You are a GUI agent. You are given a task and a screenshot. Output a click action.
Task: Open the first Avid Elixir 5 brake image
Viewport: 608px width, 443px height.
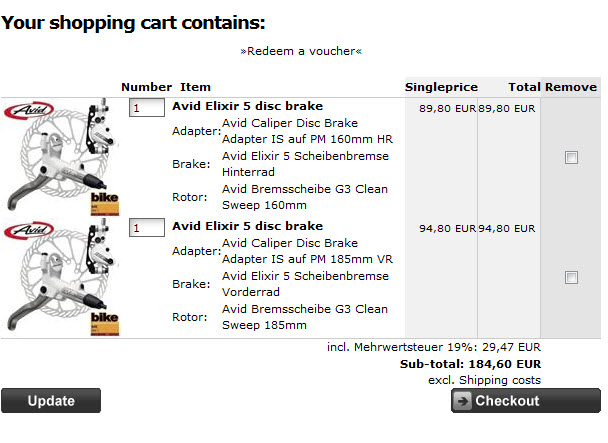click(x=61, y=157)
